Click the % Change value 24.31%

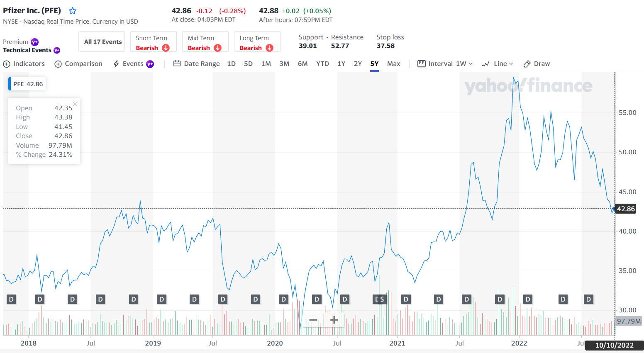61,155
